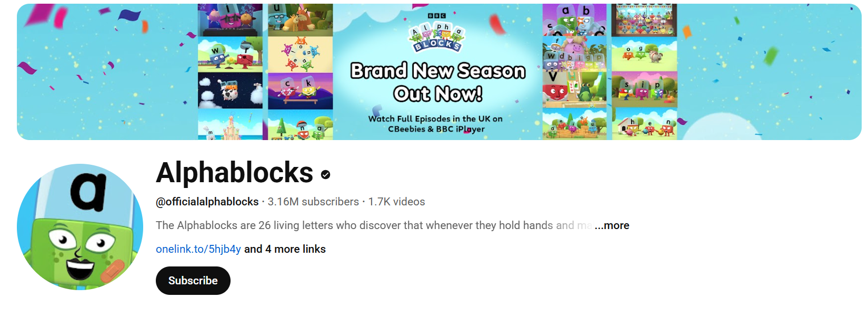Select the 'c' and 'k' blocks banner image
868x317 pixels.
click(300, 91)
